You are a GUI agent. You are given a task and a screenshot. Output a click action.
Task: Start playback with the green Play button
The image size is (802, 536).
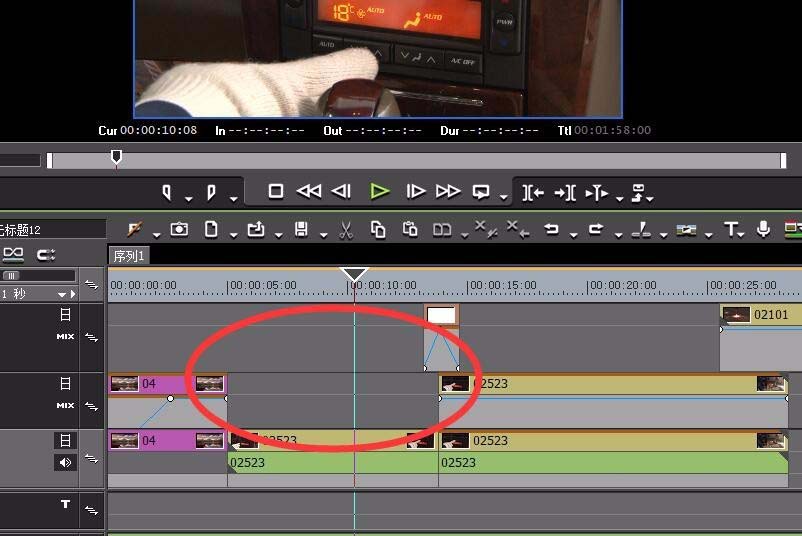tap(380, 192)
